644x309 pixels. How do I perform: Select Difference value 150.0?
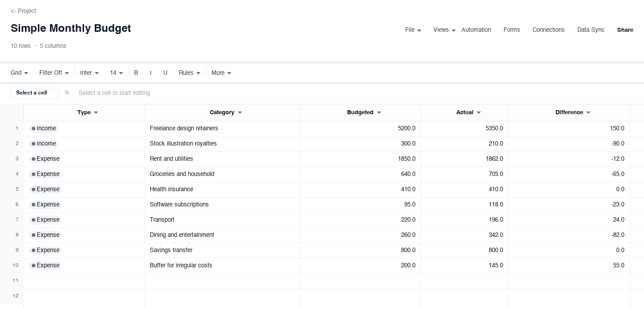(x=569, y=129)
